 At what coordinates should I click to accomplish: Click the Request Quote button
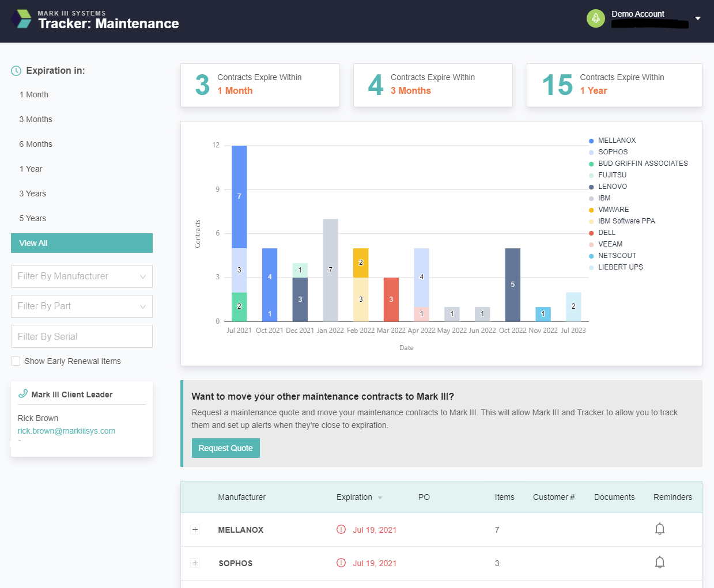pos(225,447)
